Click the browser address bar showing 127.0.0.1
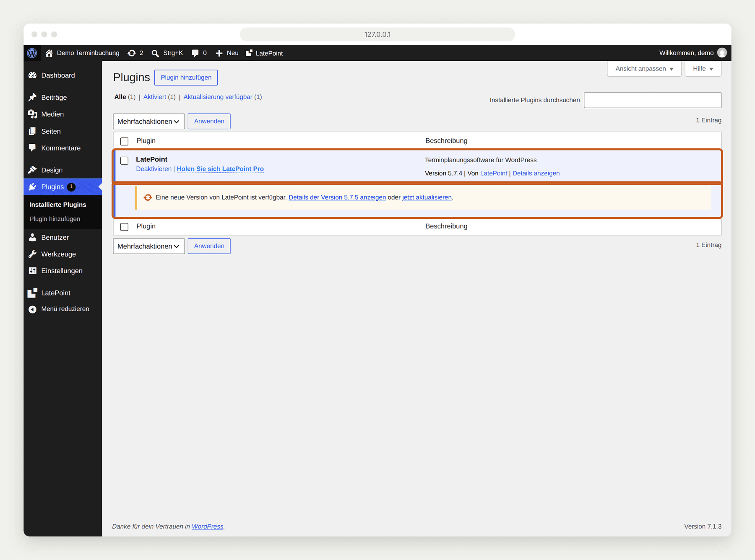755x560 pixels. coord(377,34)
